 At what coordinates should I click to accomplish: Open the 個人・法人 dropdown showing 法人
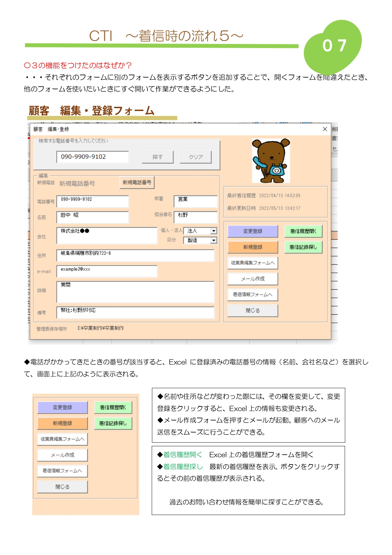pyautogui.click(x=214, y=231)
